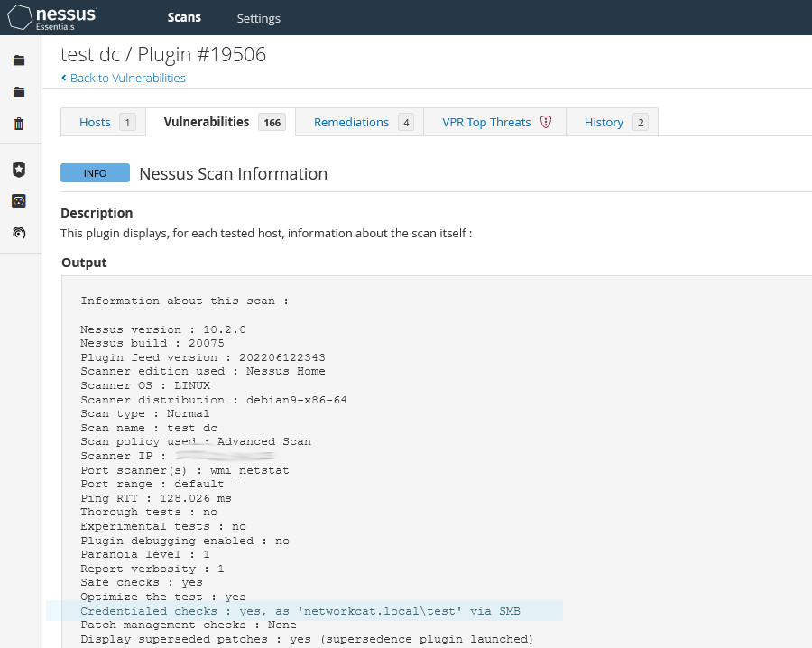Switch to the Remediations tab

(359, 122)
